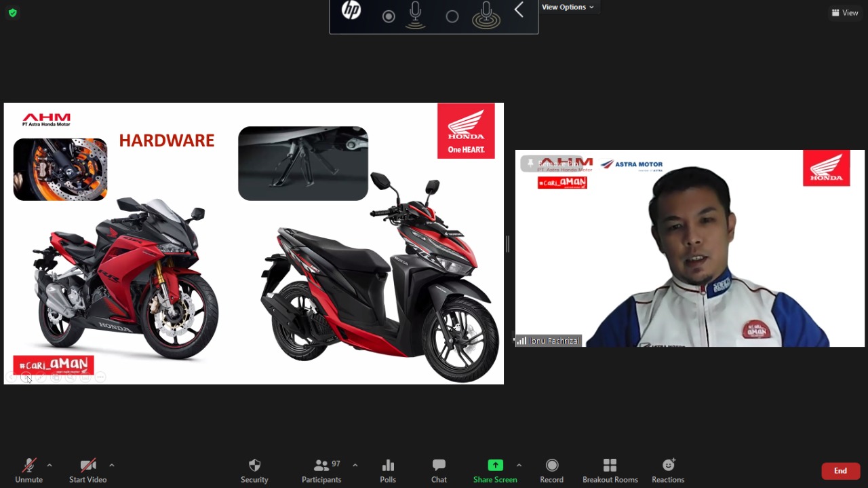
Task: Start Video with the camera icon
Action: pyautogui.click(x=87, y=470)
